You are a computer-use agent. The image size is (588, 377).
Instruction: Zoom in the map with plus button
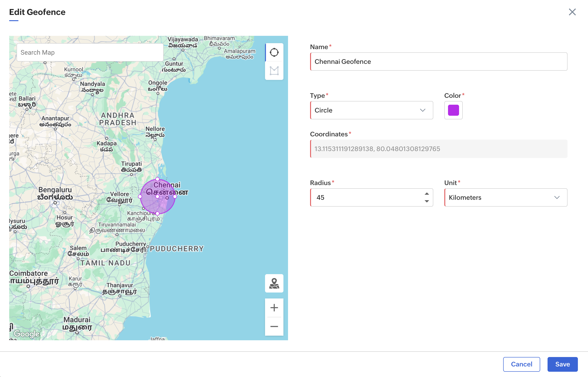[x=274, y=307]
